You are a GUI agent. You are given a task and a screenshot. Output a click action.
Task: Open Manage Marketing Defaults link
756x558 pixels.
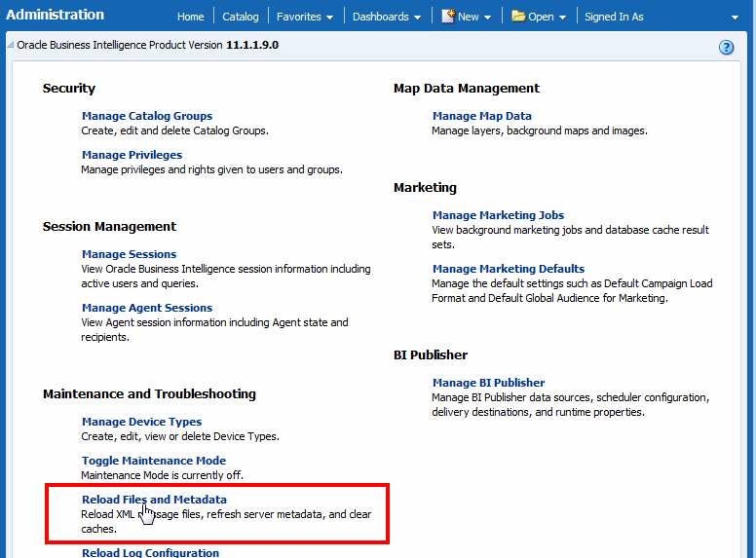tap(509, 269)
